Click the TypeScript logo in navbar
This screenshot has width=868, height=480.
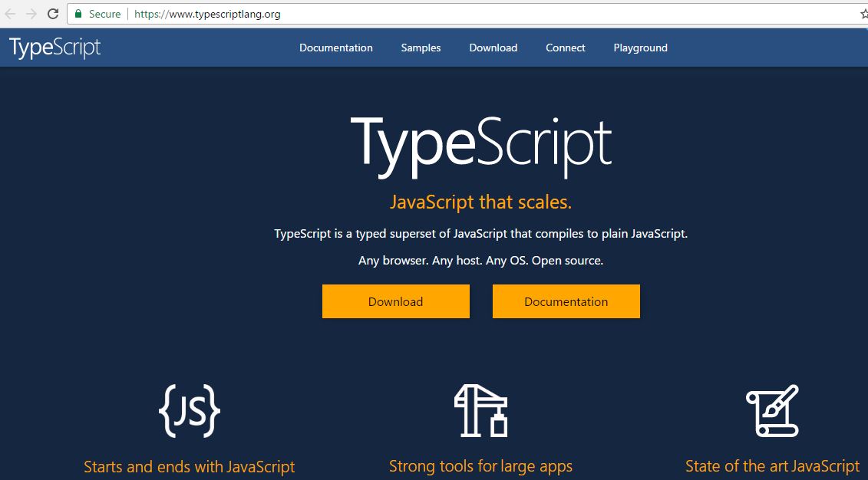tap(54, 48)
